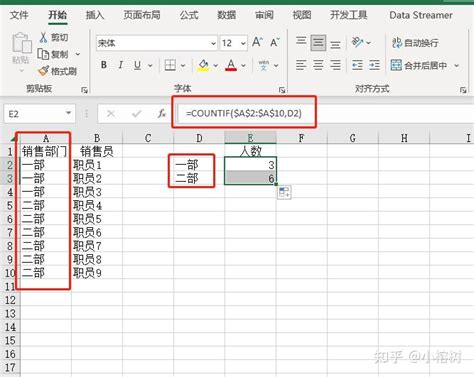
Task: Open alignment group dialog launcher
Action: pyautogui.click(x=463, y=90)
